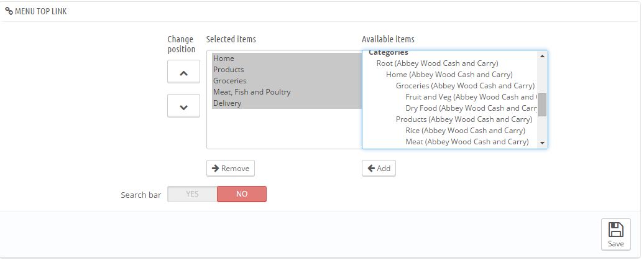Select Root (Abbey Wood Cash and Carry) category

[x=437, y=63]
